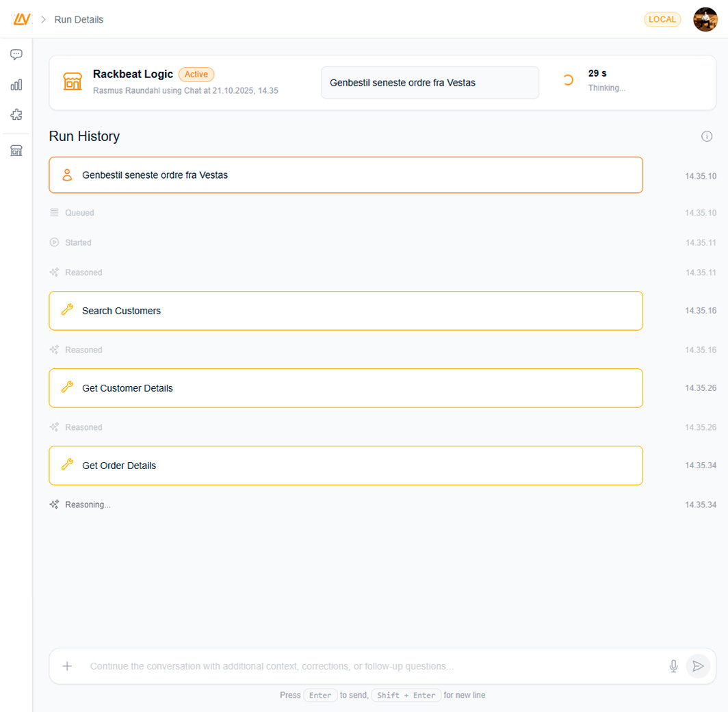Viewport: 728px width, 712px height.
Task: Click the Run Details breadcrumb
Action: pyautogui.click(x=79, y=19)
